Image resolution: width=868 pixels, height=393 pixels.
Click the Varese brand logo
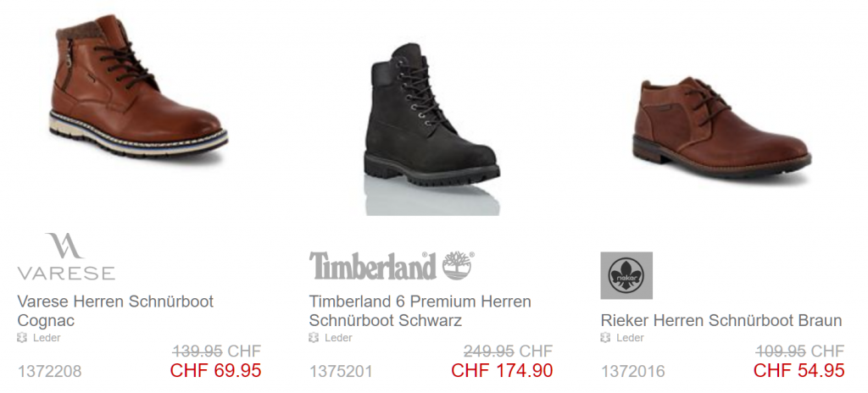(x=66, y=257)
